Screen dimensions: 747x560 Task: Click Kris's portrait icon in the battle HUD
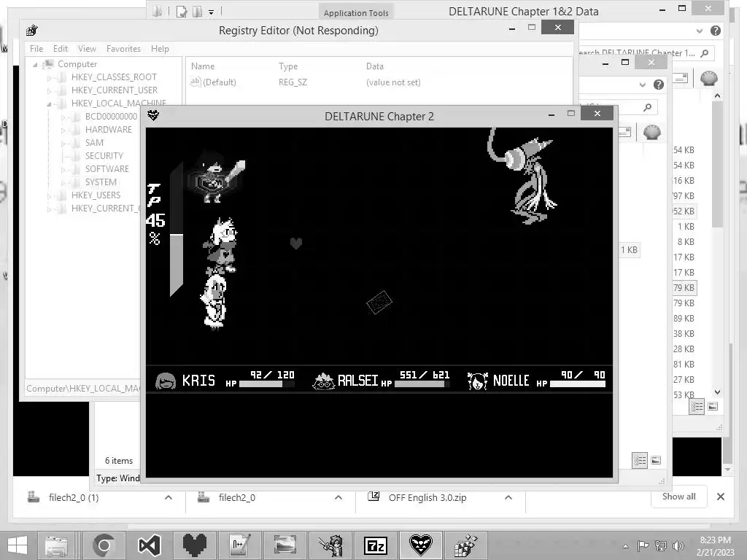click(x=166, y=381)
